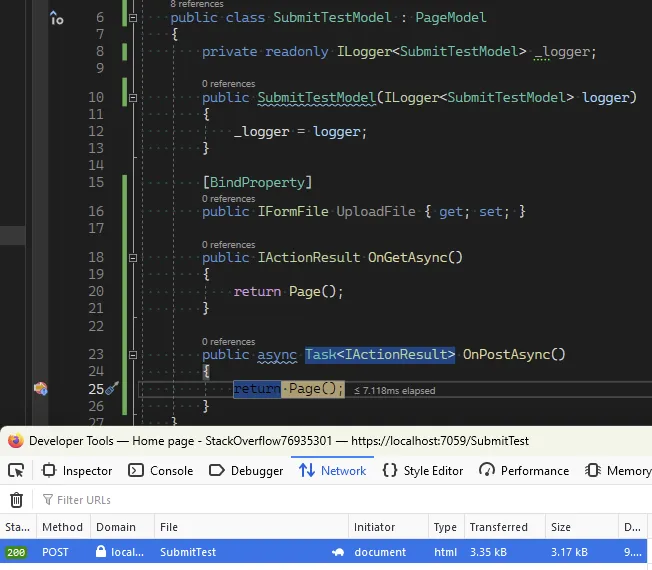This screenshot has width=652, height=570.
Task: Click the document initiator cell in request row
Action: 380,552
